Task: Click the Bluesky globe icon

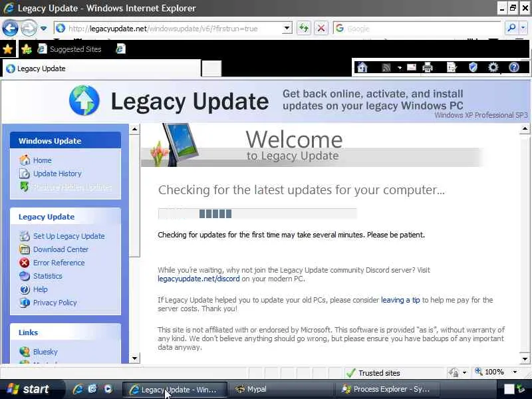Action: pos(25,352)
